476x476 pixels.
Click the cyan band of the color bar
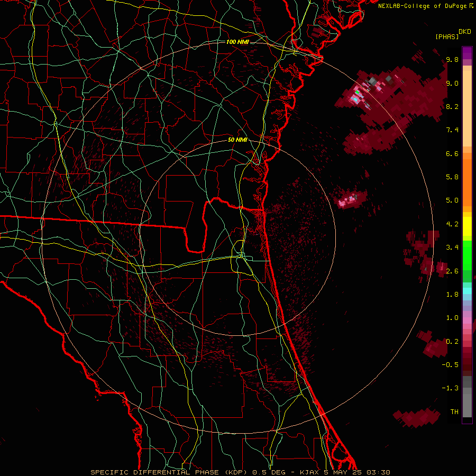coord(467,291)
